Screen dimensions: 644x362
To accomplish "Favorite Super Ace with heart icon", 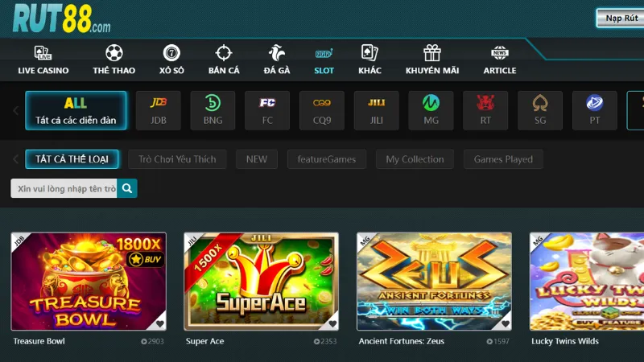I will (x=332, y=324).
